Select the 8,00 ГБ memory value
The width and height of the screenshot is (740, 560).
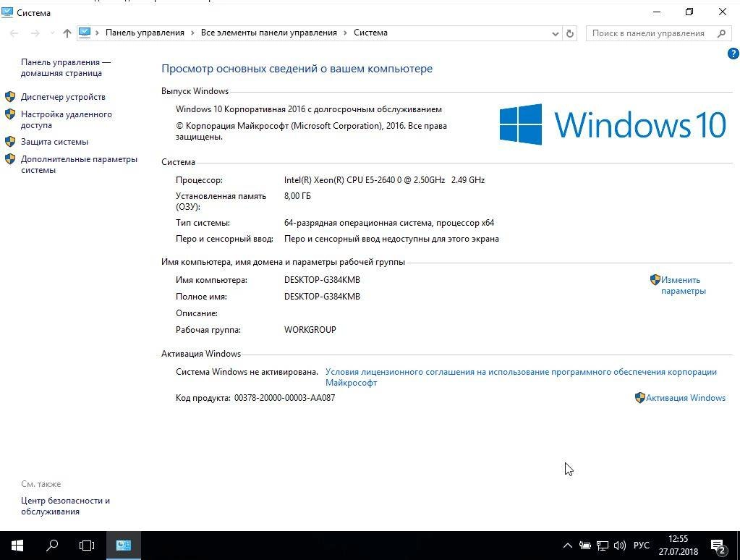coord(297,196)
